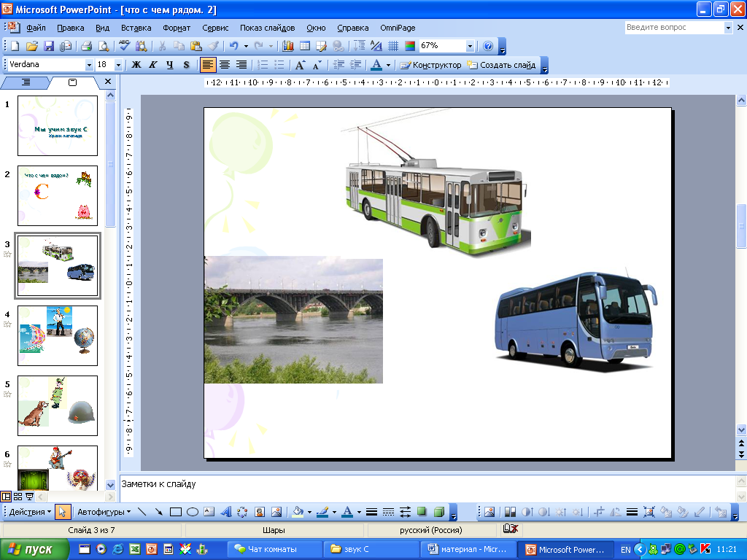Toggle center text alignment

point(225,65)
